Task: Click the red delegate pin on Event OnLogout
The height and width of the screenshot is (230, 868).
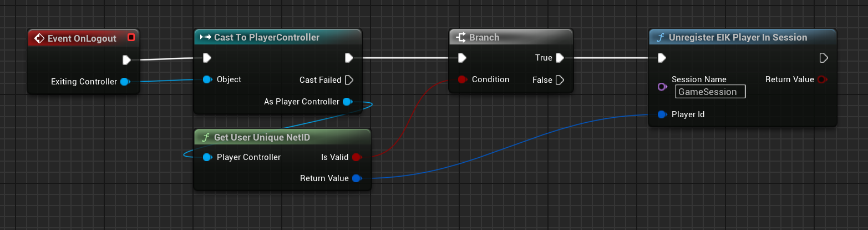Action: 131,38
